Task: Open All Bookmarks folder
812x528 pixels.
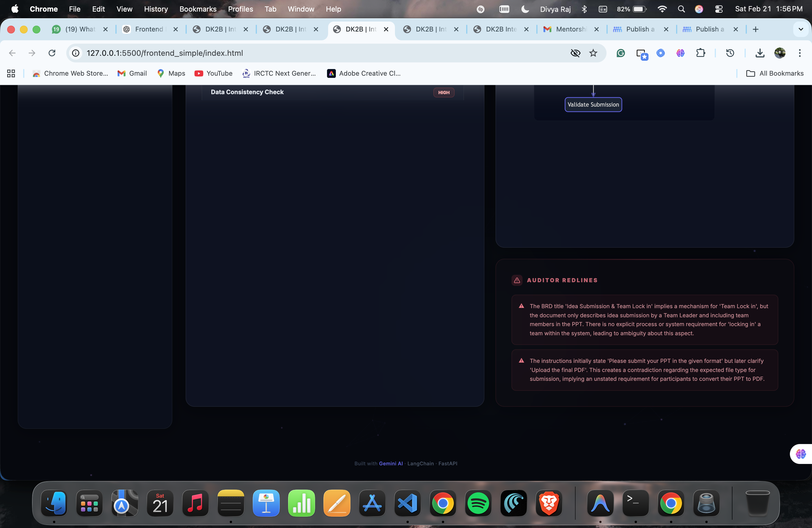Action: pos(775,73)
